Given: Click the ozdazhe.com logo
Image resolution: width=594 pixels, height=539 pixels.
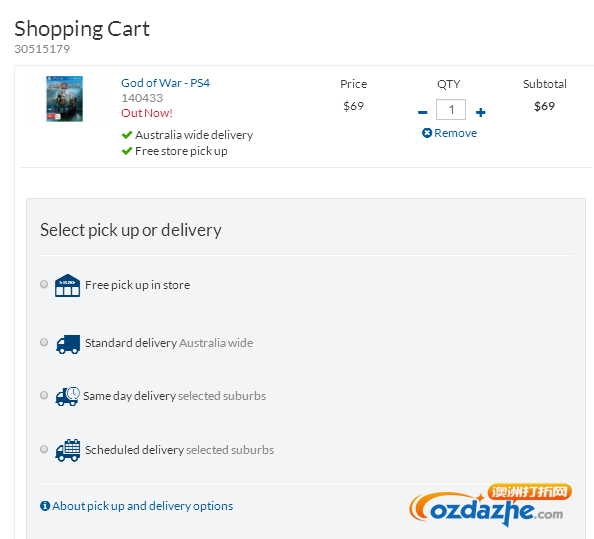Looking at the screenshot, I should pos(491,505).
